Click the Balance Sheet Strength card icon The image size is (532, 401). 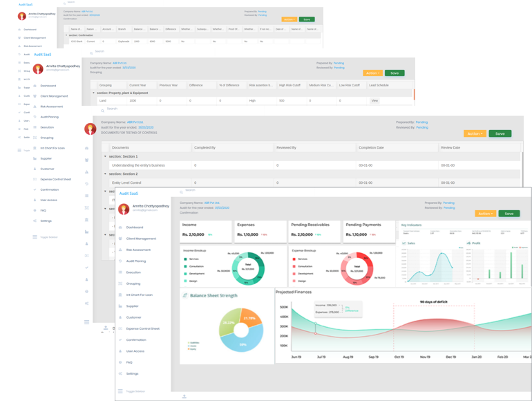point(185,295)
